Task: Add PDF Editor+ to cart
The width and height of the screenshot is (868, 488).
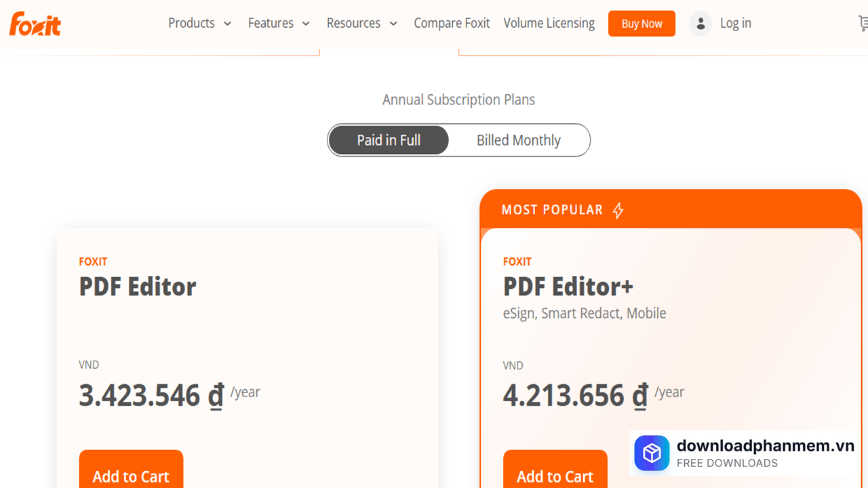Action: pyautogui.click(x=555, y=469)
